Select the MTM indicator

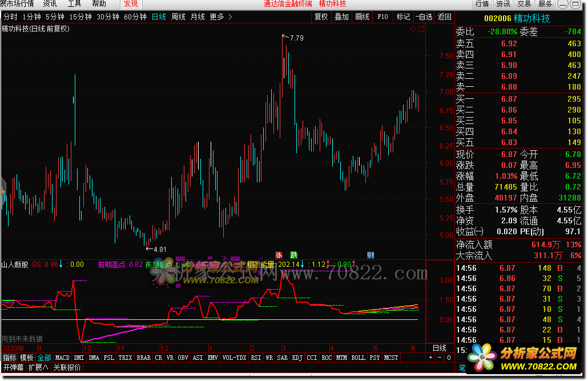tap(341, 358)
